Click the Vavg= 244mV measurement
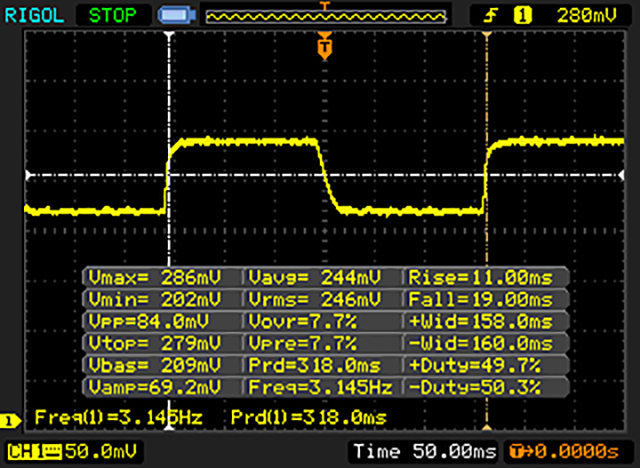The image size is (640, 468). [315, 278]
